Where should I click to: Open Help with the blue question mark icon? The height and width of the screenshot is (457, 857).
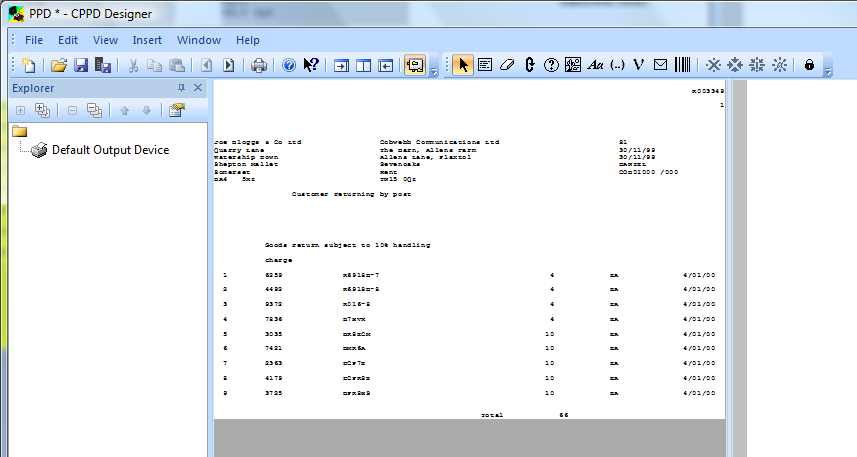289,65
